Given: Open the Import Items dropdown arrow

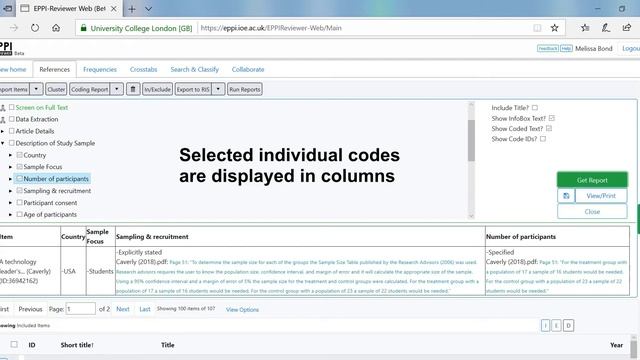Looking at the screenshot, I should [x=36, y=89].
